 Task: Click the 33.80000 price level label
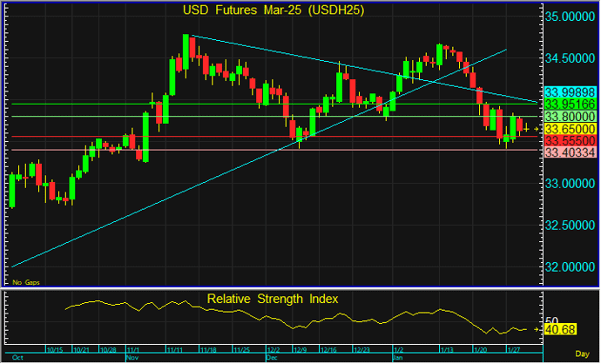[569, 116]
